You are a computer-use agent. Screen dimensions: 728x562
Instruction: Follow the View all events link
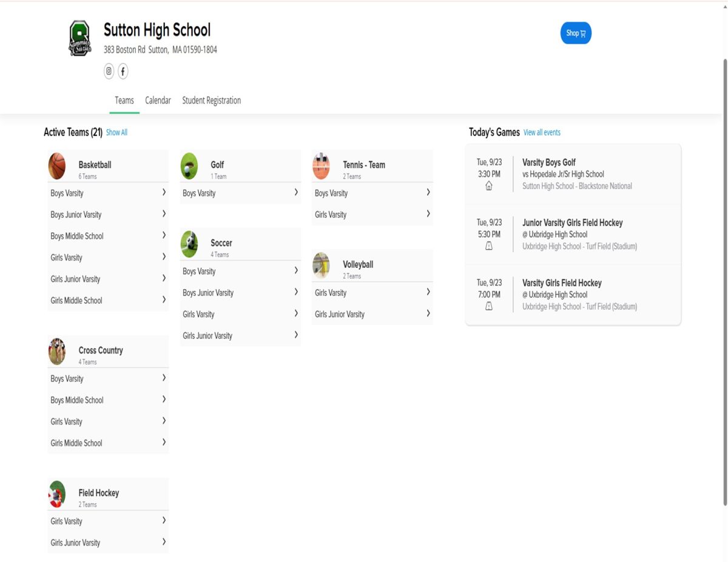[542, 133]
